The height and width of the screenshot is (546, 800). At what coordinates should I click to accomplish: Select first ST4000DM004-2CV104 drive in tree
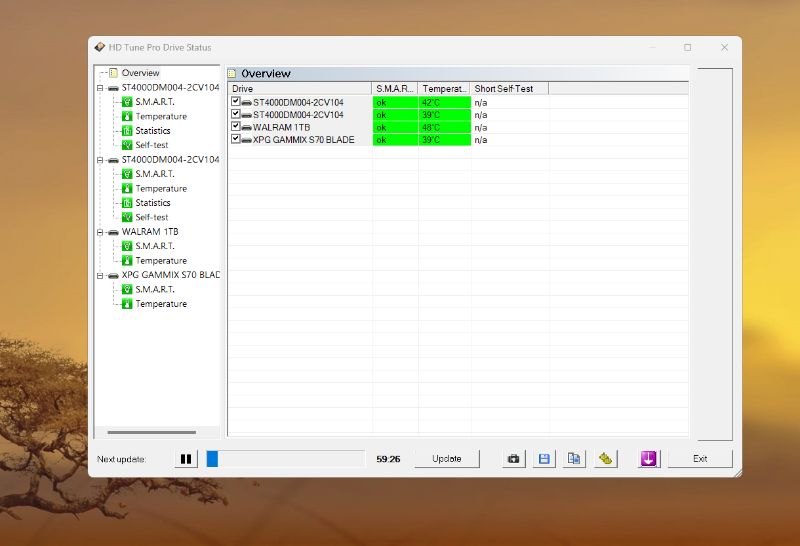tap(170, 88)
